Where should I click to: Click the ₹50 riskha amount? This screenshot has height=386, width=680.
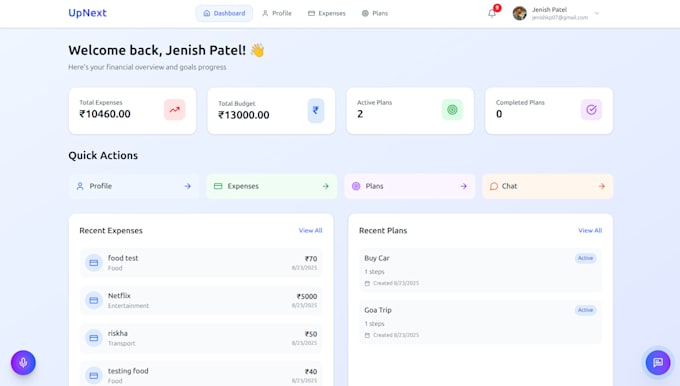point(311,334)
